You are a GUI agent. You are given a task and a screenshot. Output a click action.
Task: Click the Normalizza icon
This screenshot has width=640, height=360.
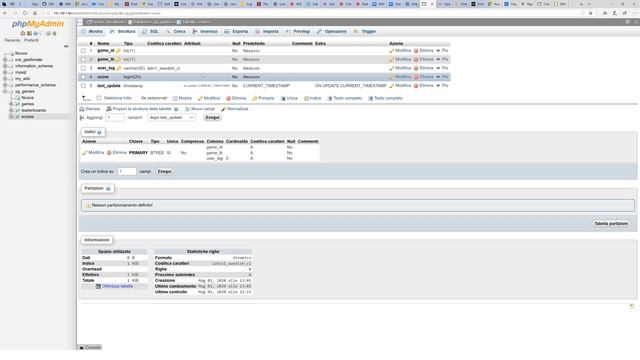click(x=223, y=109)
